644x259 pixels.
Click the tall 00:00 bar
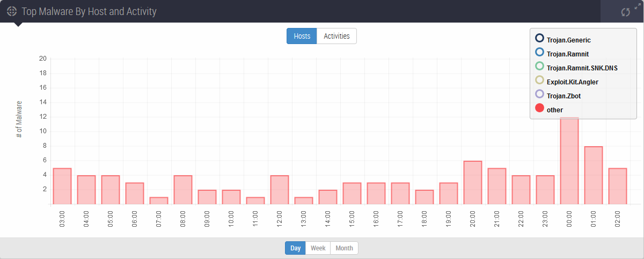569,161
